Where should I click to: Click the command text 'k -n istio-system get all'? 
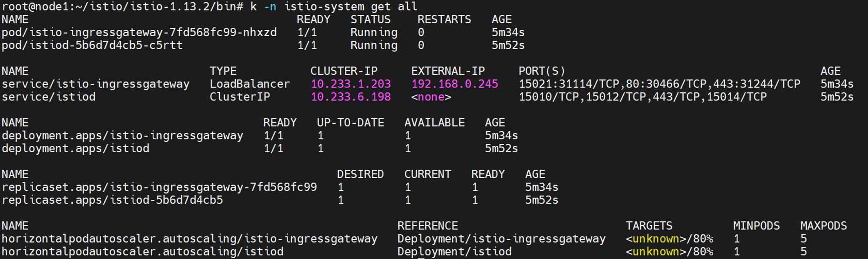[334, 7]
